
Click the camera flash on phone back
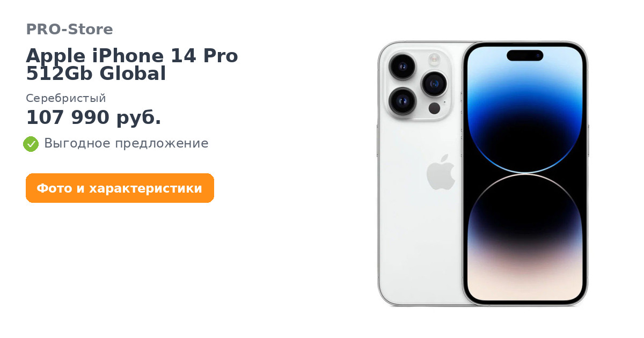pos(434,60)
